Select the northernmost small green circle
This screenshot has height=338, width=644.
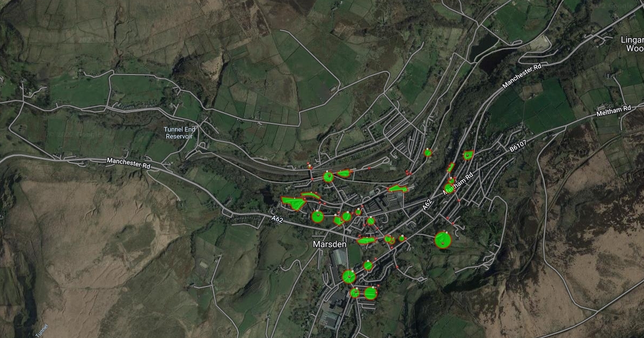coord(428,152)
